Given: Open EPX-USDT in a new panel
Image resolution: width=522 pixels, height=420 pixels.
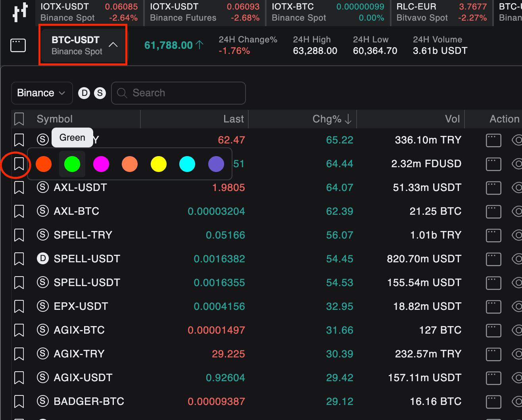Looking at the screenshot, I should [493, 307].
